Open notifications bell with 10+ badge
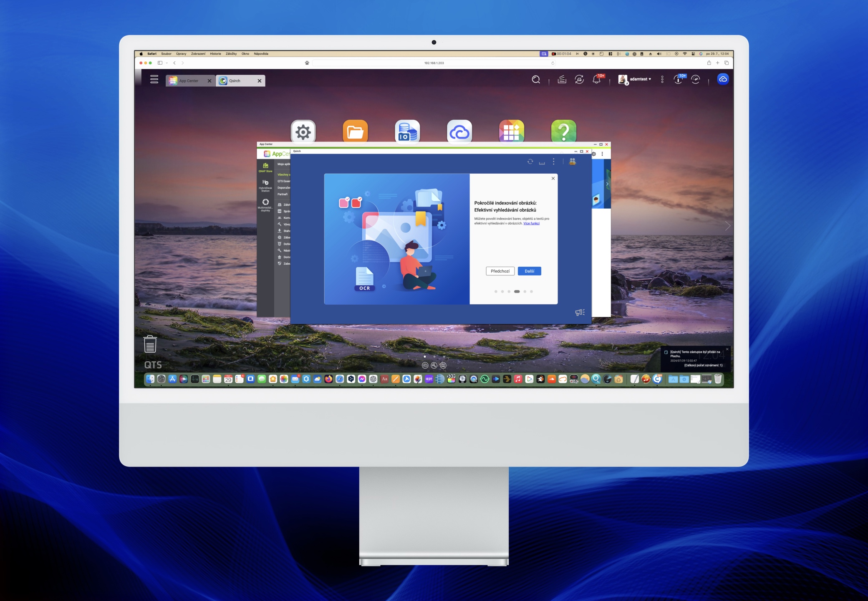Image resolution: width=868 pixels, height=601 pixels. click(x=597, y=79)
